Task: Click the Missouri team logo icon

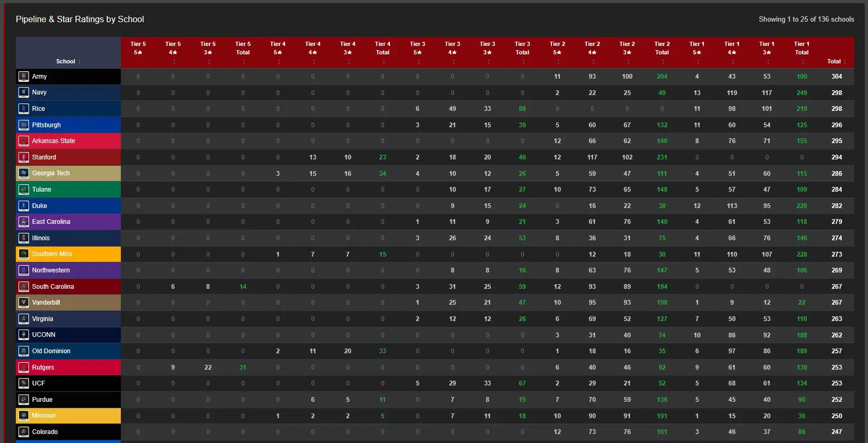Action: [x=24, y=416]
